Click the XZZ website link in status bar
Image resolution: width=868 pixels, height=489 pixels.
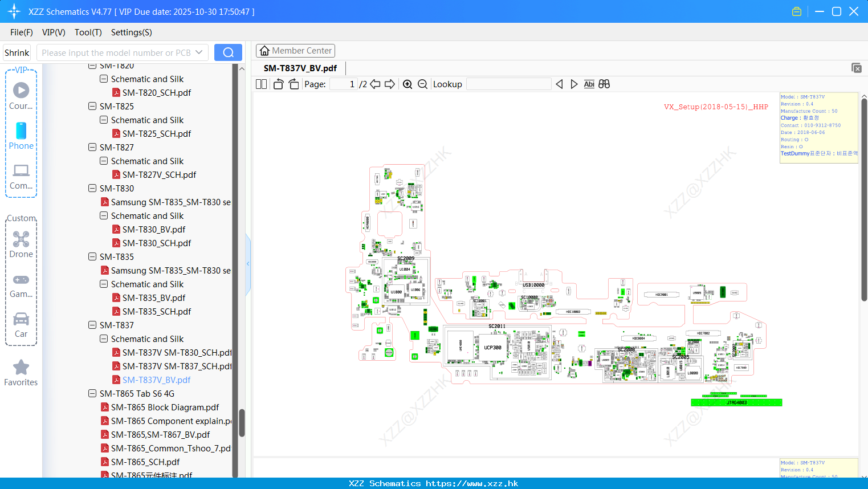472,483
